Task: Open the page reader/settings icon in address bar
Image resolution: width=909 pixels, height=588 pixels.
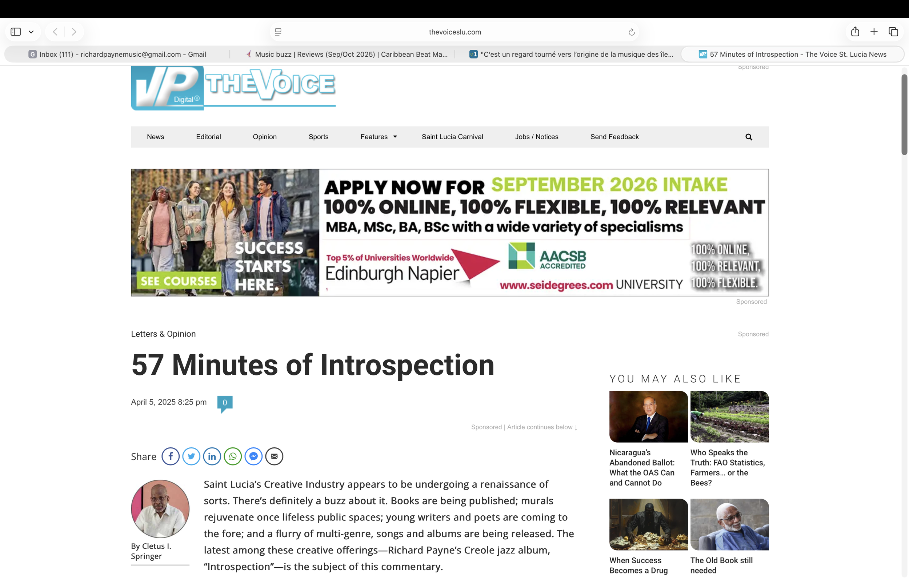Action: 278,32
